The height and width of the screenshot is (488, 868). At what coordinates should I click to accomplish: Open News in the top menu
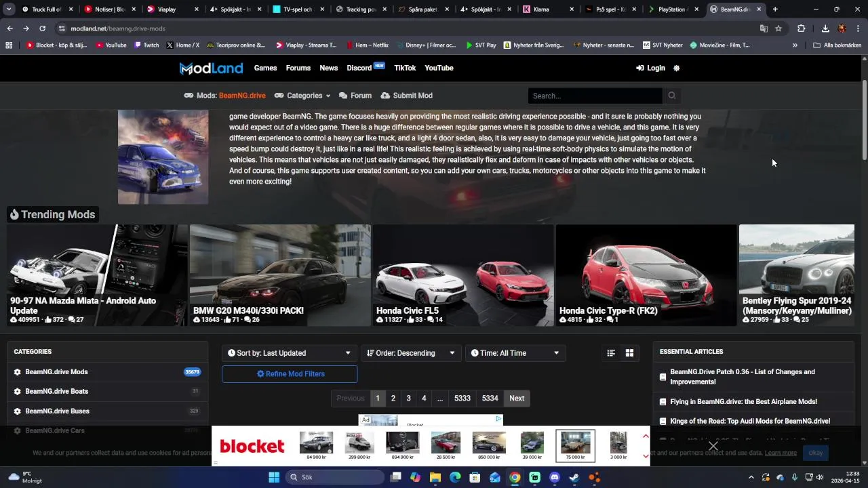tap(329, 68)
